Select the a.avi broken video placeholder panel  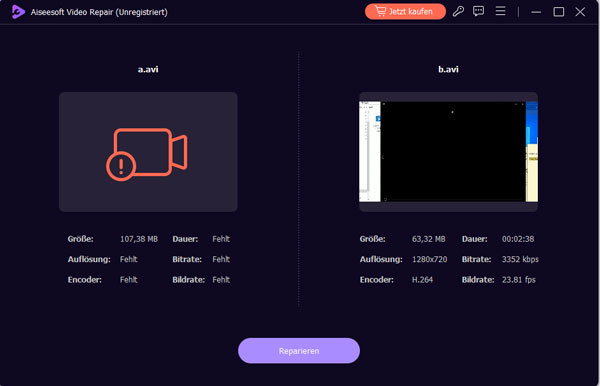click(148, 151)
